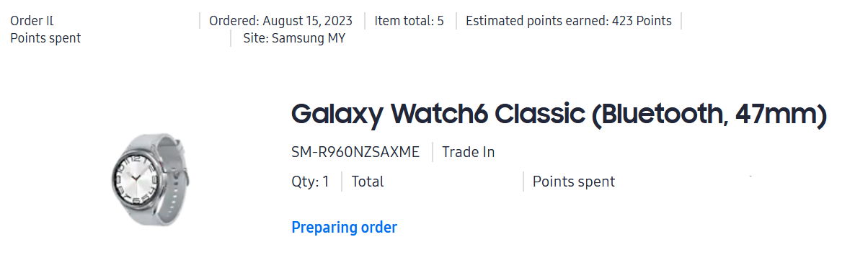Click the 423 Points value
The height and width of the screenshot is (273, 868).
click(x=640, y=21)
